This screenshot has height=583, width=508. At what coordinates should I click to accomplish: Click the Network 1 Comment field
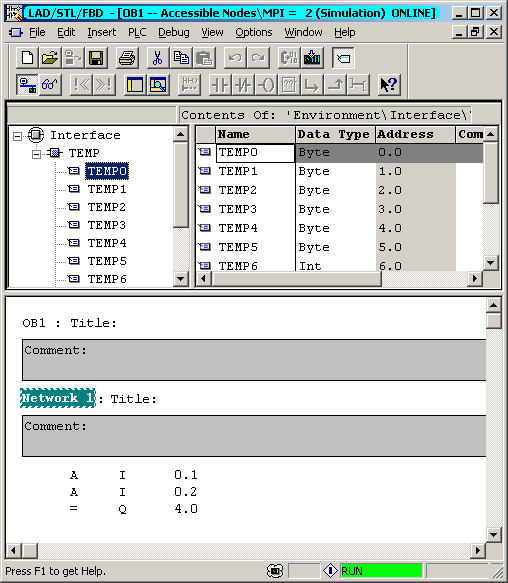click(x=254, y=436)
